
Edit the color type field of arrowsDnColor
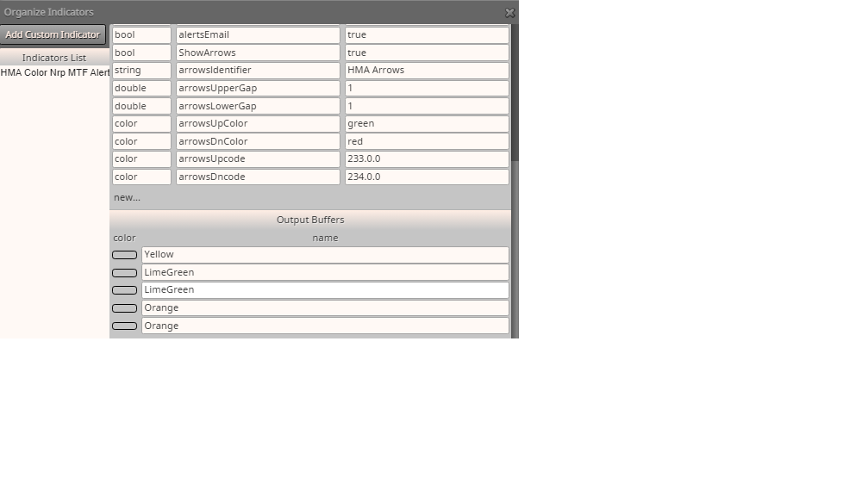(x=141, y=141)
